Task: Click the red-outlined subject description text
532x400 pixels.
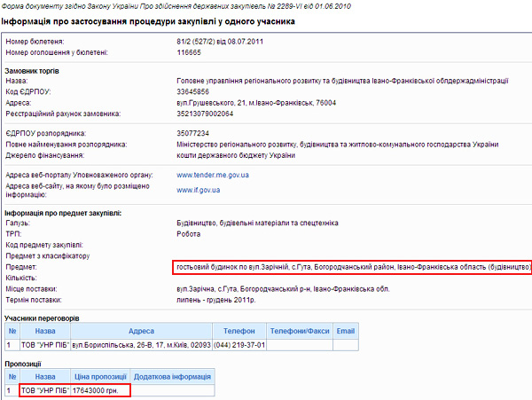Action: pyautogui.click(x=352, y=267)
